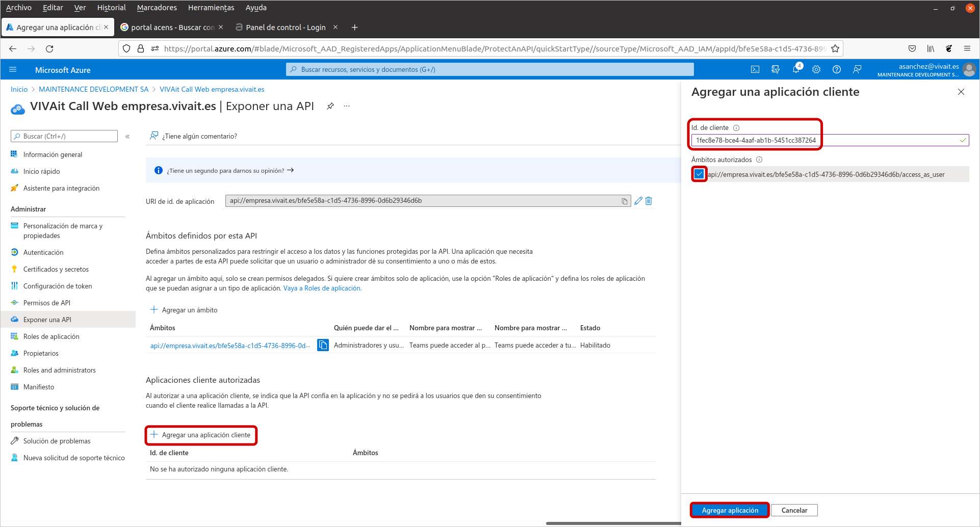Screen dimensions: 980x527
Task: Copy the URI de id. de aplicación value
Action: tap(625, 201)
